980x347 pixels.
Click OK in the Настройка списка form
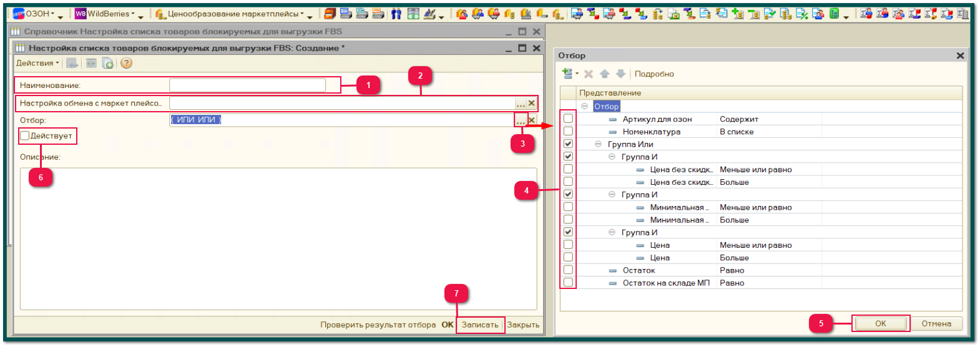pos(448,325)
